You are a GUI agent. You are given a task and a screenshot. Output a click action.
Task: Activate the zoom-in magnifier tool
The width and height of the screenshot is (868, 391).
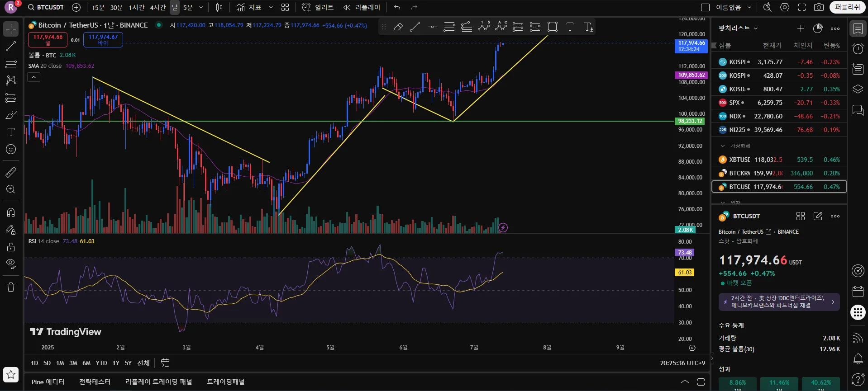[11, 189]
